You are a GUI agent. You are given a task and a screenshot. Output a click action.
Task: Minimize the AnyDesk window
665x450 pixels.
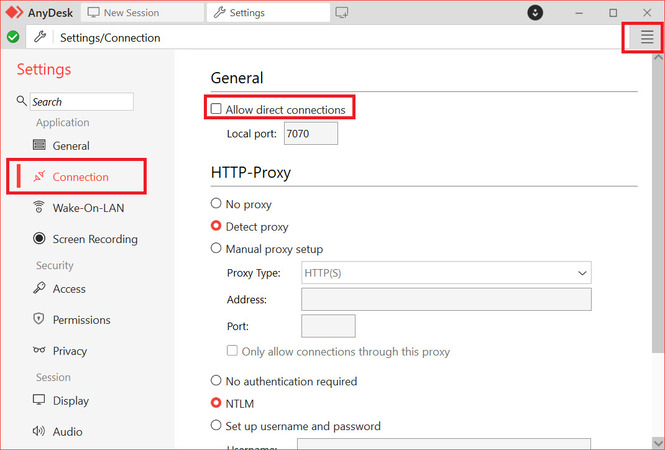(x=579, y=13)
